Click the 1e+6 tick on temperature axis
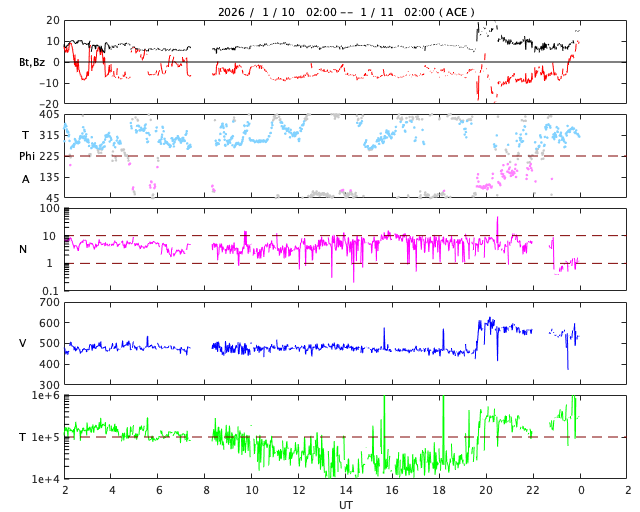 coord(44,396)
